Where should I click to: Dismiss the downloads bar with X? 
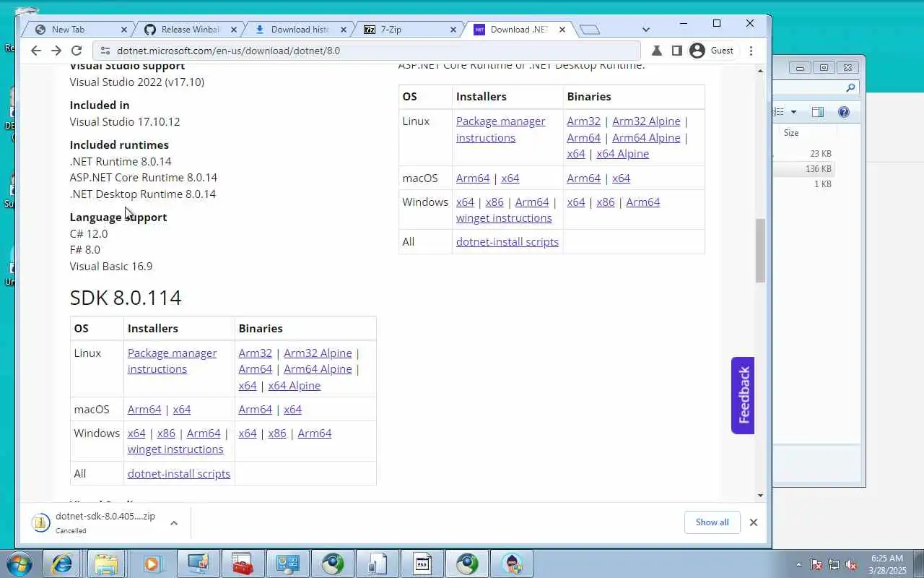tap(753, 522)
